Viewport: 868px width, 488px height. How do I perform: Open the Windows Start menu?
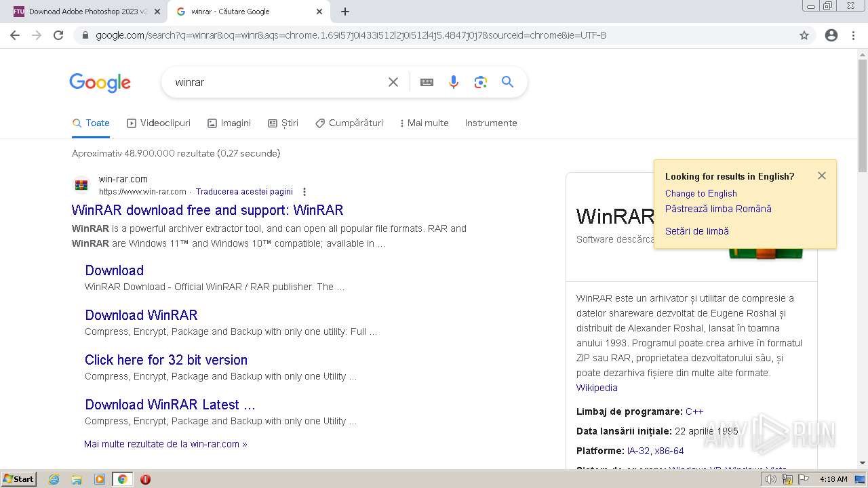point(19,479)
